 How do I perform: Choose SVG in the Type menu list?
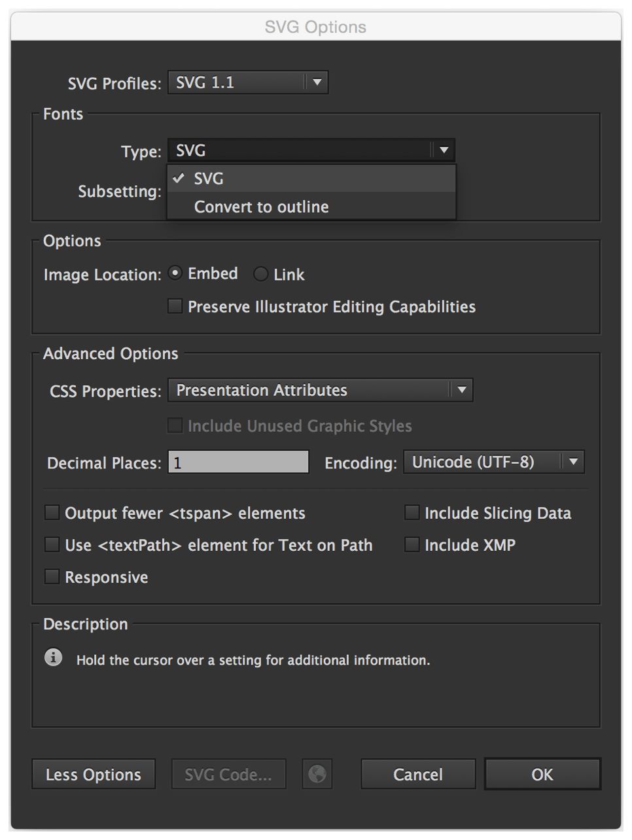coord(311,179)
